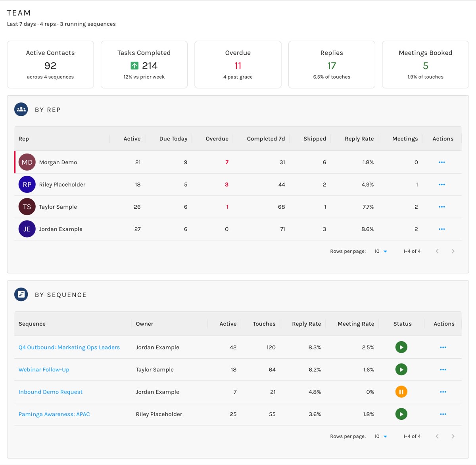The image size is (476, 465).
Task: Open actions menu for Morgan Demo
Action: click(x=441, y=162)
